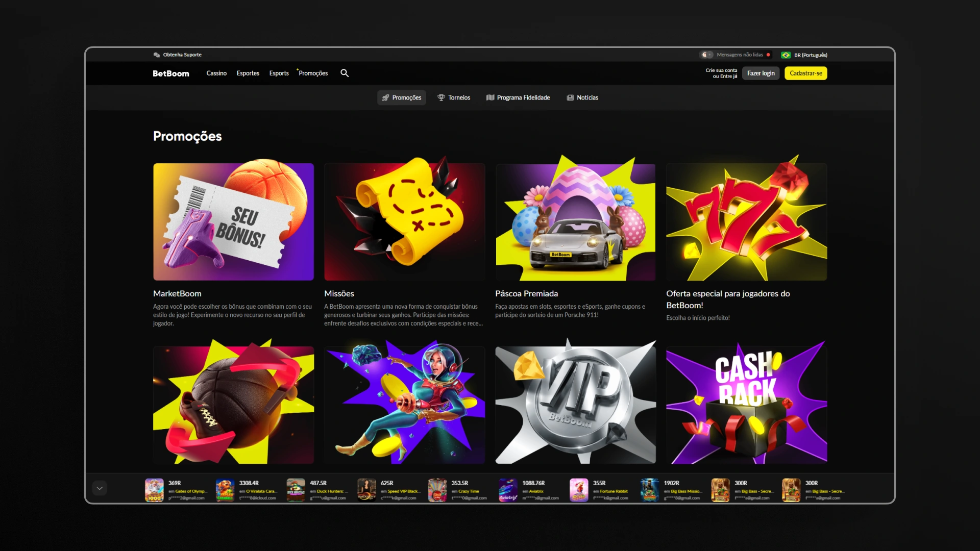Image resolution: width=980 pixels, height=551 pixels.
Task: Click the trophy icon beside Torneios
Action: [x=441, y=97]
